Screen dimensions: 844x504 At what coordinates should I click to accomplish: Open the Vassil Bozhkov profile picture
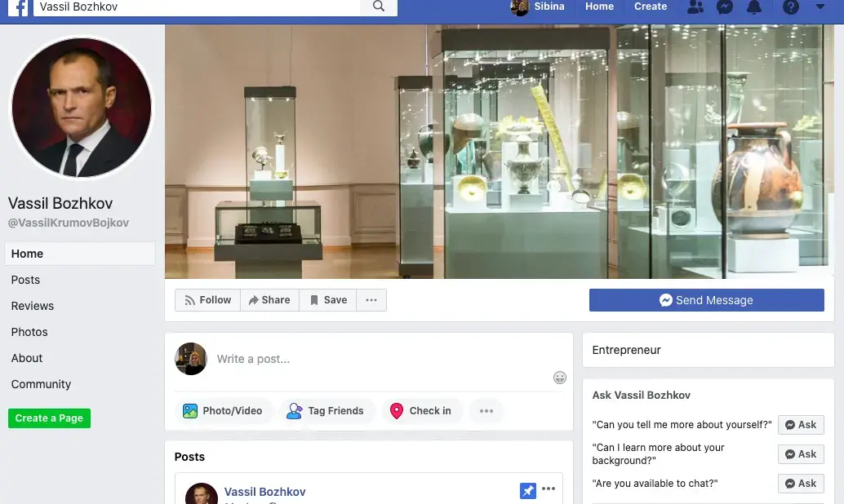pyautogui.click(x=81, y=108)
